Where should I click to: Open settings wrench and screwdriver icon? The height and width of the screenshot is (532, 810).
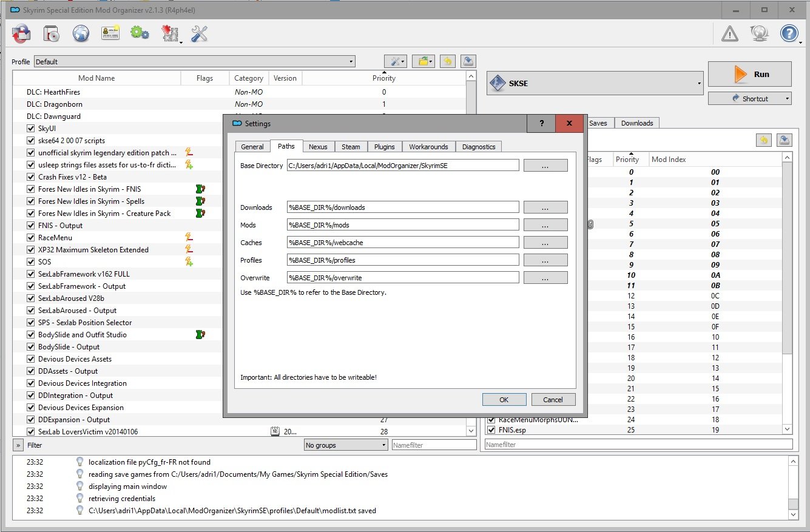[200, 33]
